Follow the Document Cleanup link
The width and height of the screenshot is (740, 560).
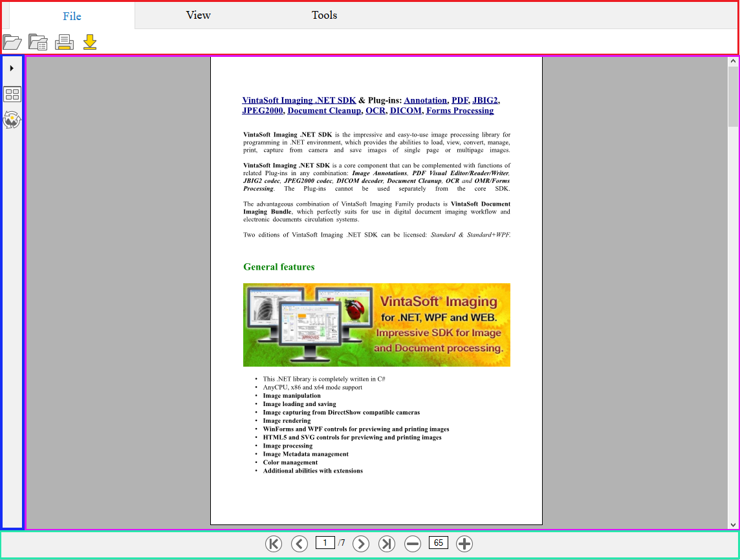point(324,111)
